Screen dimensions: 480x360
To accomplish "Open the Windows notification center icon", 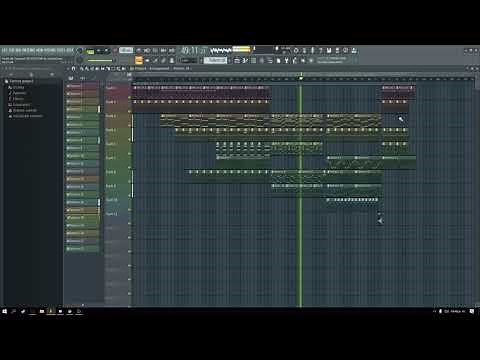I will [x=472, y=311].
